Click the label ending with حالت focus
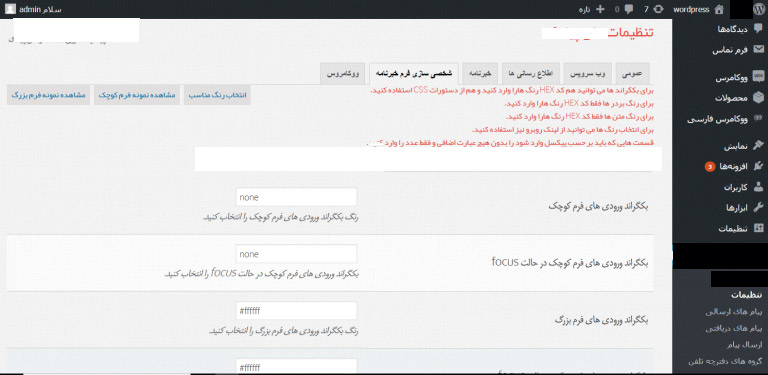This screenshot has width=768, height=375. tap(570, 263)
